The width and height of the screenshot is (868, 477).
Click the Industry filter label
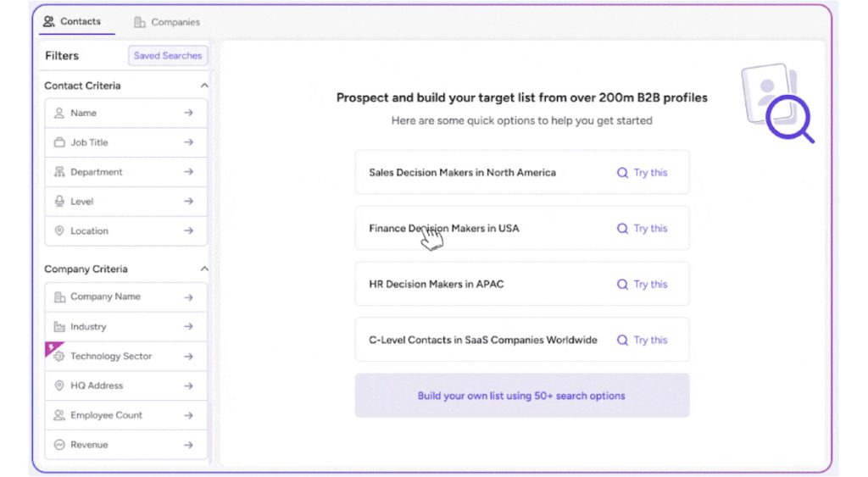(x=88, y=326)
